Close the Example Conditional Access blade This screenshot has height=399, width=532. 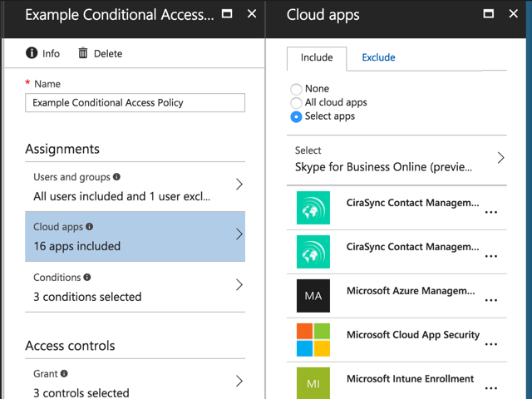tap(252, 14)
